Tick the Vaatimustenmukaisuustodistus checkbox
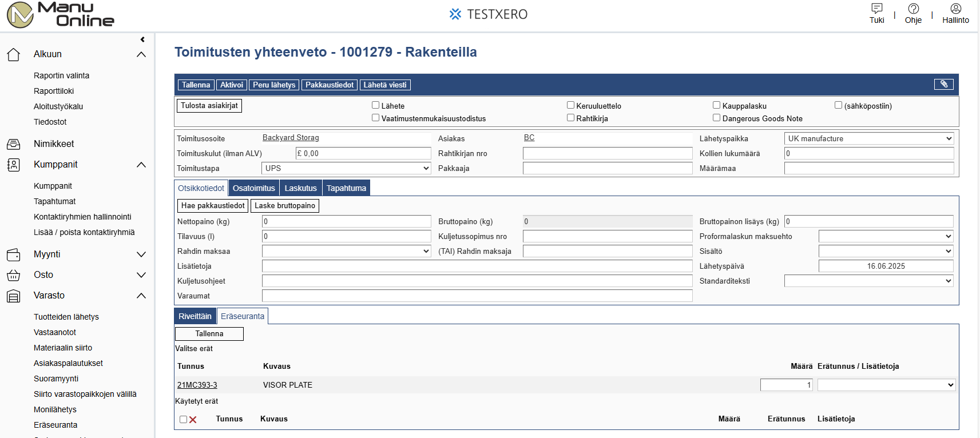Screen dimensions: 980x438 tap(376, 118)
